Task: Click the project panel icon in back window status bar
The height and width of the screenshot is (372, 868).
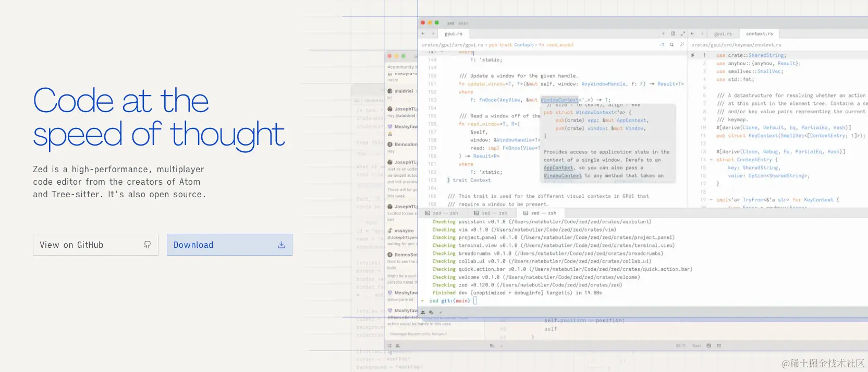Action: (389, 345)
